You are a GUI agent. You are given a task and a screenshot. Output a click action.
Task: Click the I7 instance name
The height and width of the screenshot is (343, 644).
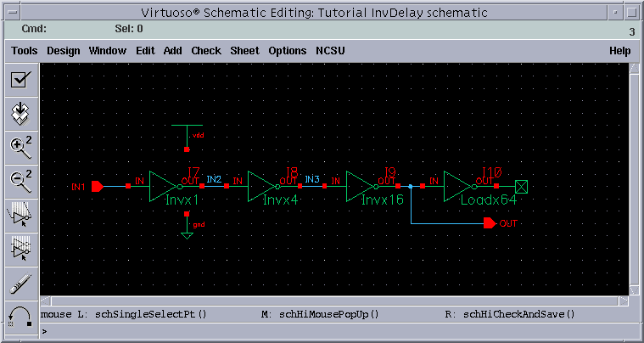tap(193, 172)
